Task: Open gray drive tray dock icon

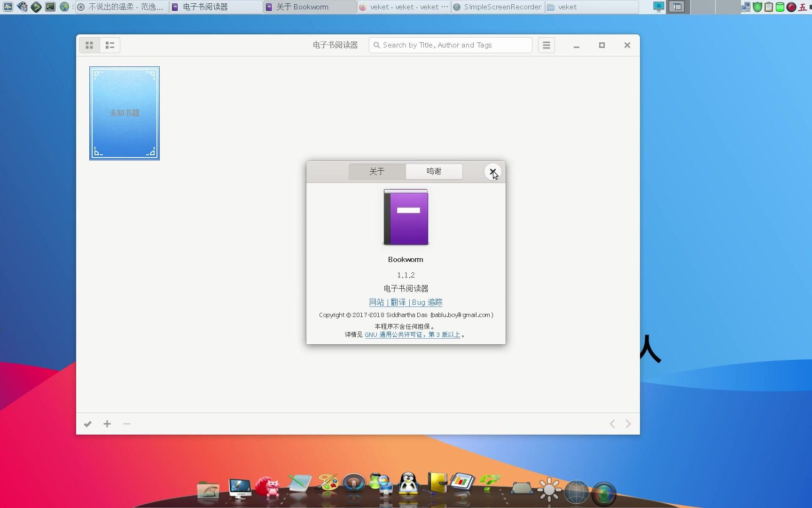Action: (x=522, y=489)
